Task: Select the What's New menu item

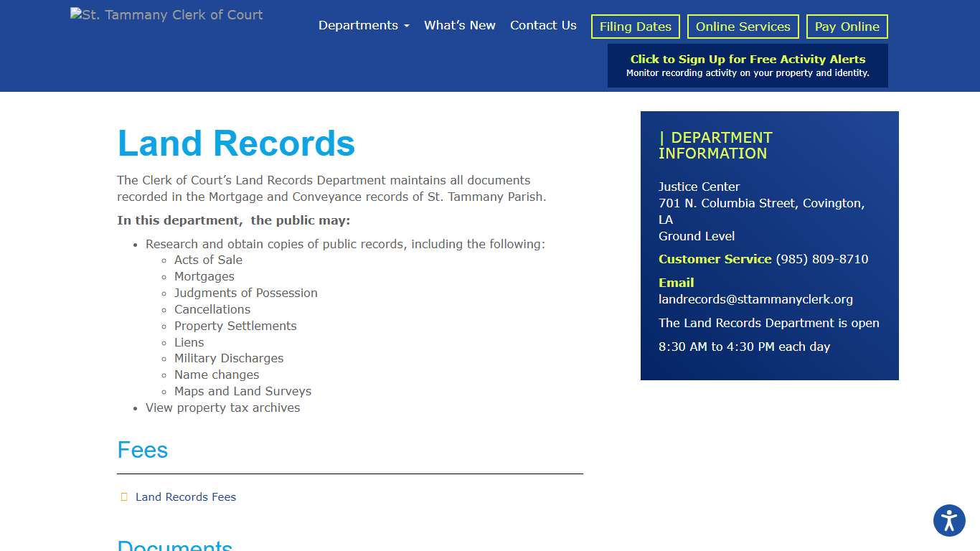Action: (x=459, y=25)
